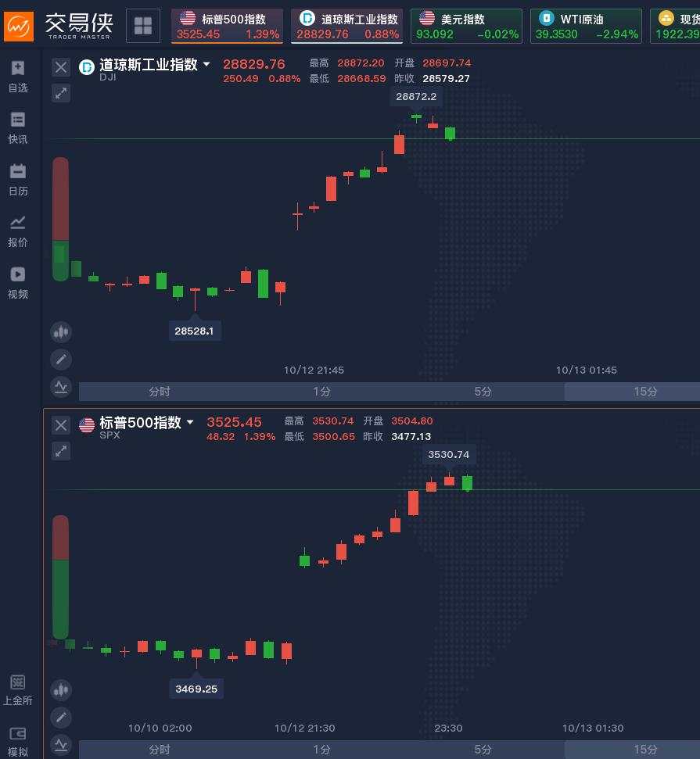Open the grid layout switcher icon
This screenshot has height=759, width=700.
[x=143, y=26]
